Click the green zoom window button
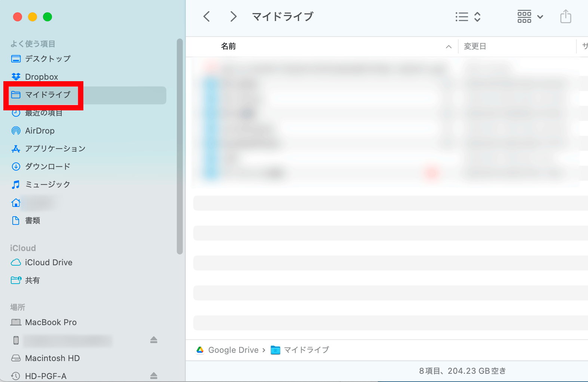 pos(47,17)
